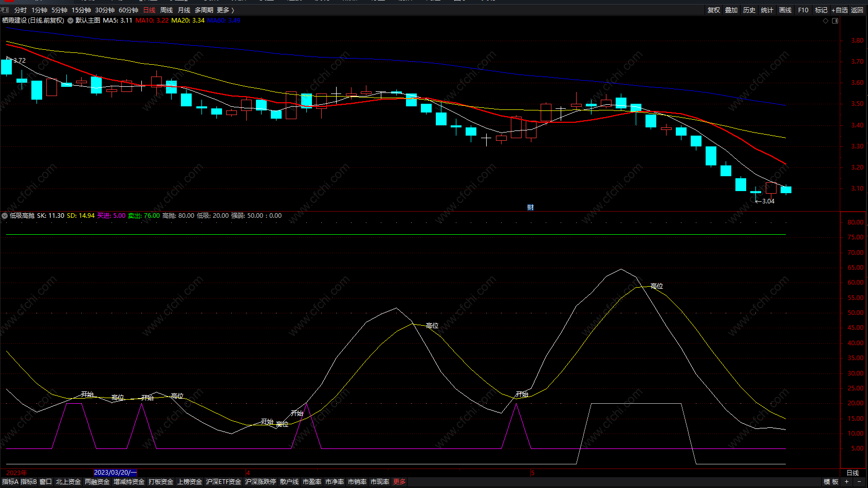
Task: Switch to 60分钟 chart period
Action: click(128, 10)
